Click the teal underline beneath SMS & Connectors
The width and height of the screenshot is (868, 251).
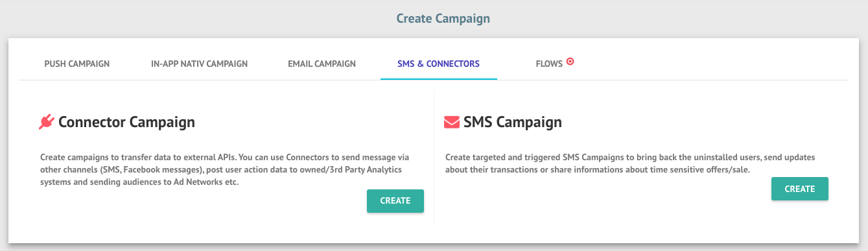pos(439,78)
